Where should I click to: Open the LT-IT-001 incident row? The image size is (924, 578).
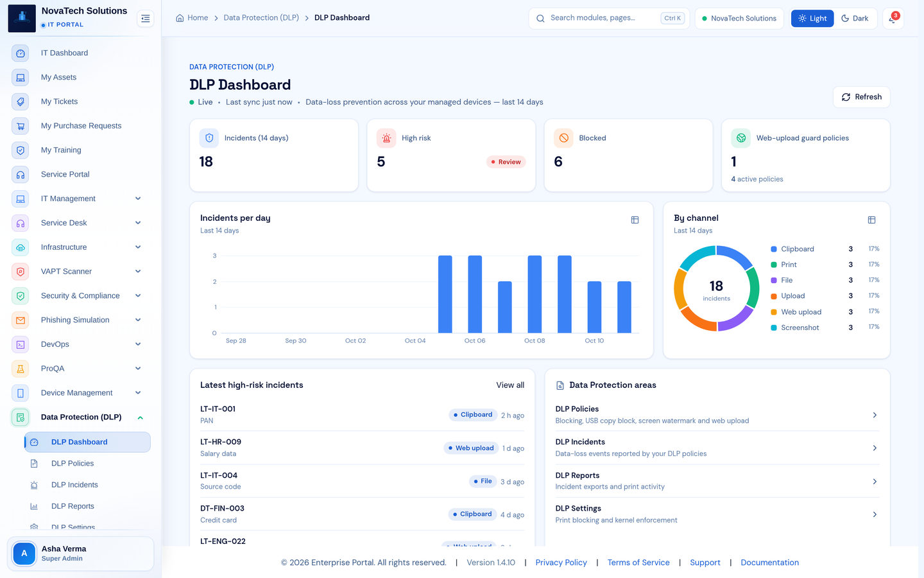coord(362,415)
